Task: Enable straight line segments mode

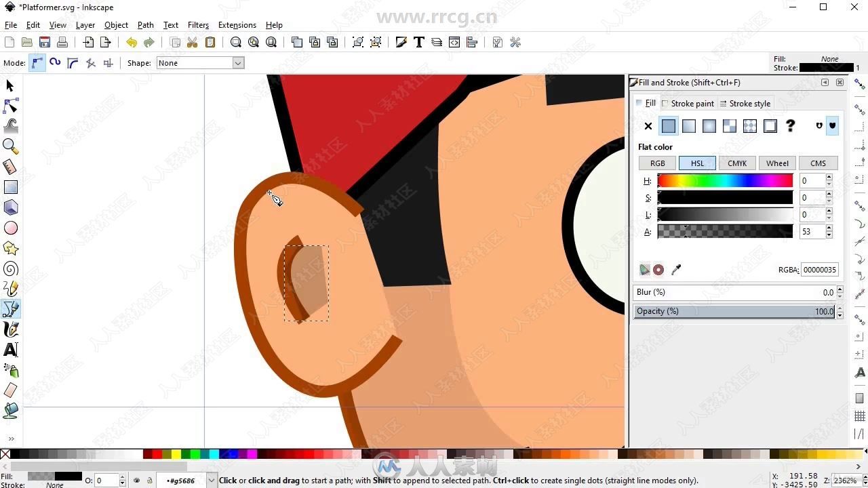Action: tap(90, 63)
